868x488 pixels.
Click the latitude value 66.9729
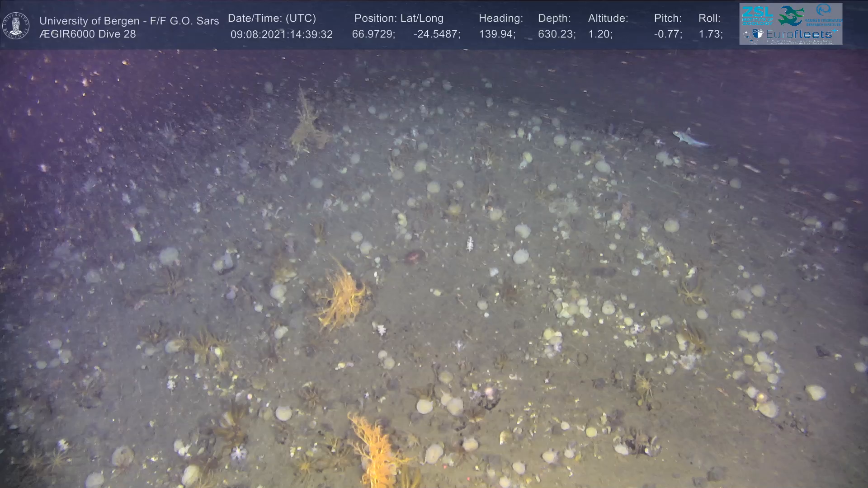pyautogui.click(x=373, y=34)
